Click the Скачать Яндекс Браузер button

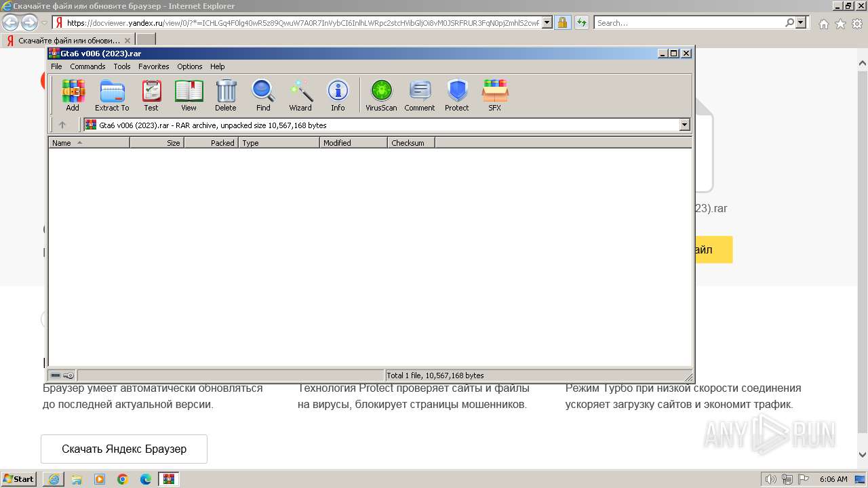click(124, 449)
